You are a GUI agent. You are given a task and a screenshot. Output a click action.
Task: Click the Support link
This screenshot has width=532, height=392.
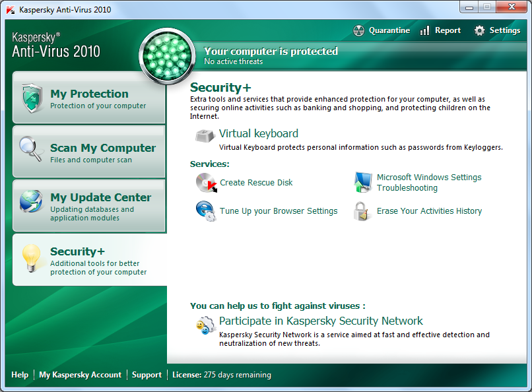pos(147,375)
